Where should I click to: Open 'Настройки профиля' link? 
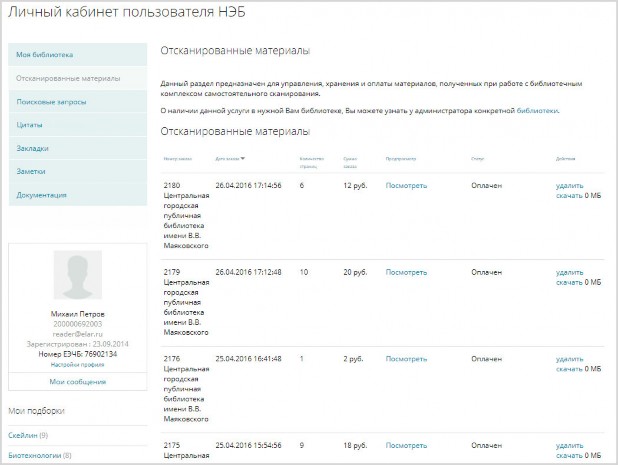coord(77,365)
